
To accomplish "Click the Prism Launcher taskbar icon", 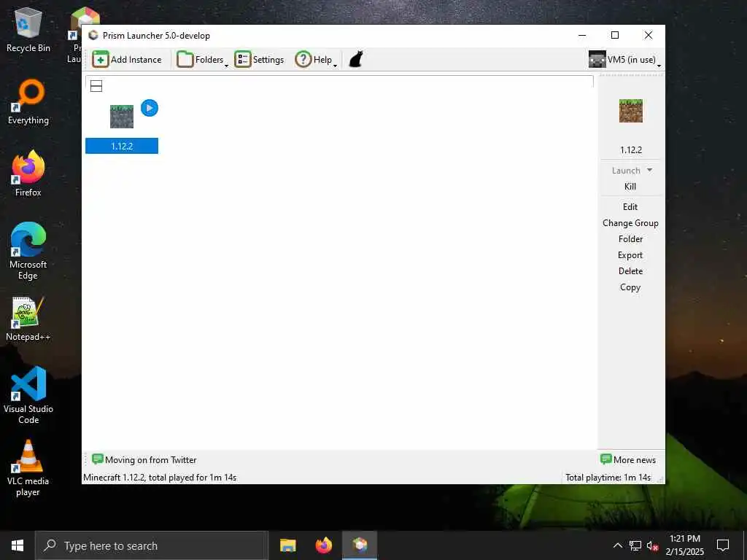I will click(x=360, y=545).
